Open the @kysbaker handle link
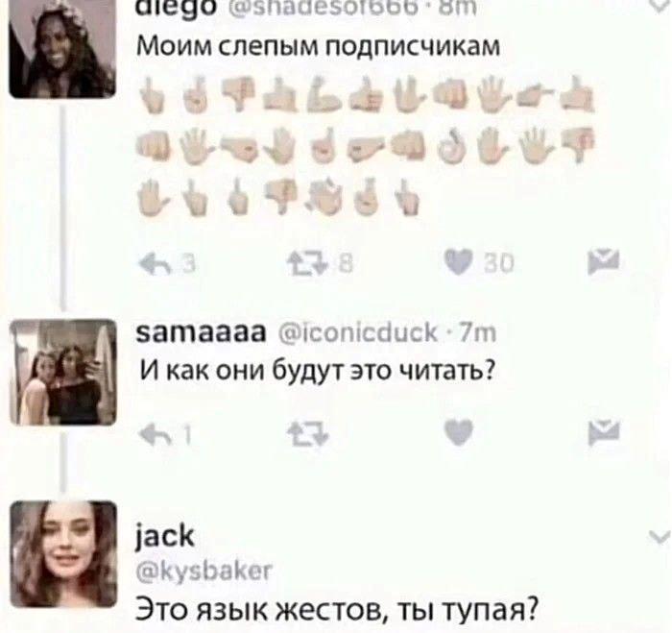 (204, 571)
